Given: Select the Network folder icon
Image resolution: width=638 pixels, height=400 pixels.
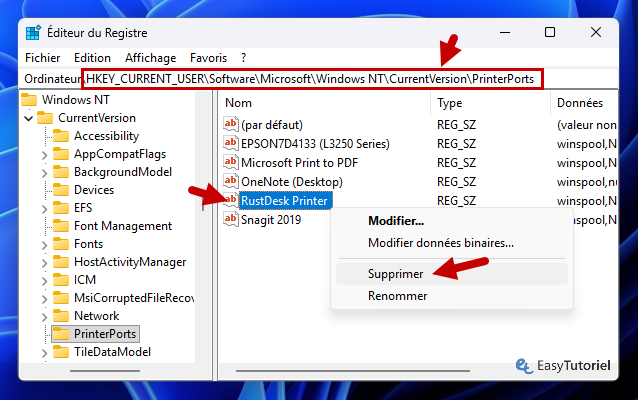Looking at the screenshot, I should 61,316.
